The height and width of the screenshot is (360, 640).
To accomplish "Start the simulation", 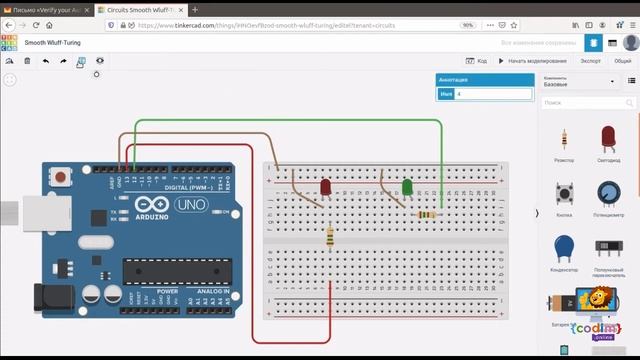I will (533, 61).
